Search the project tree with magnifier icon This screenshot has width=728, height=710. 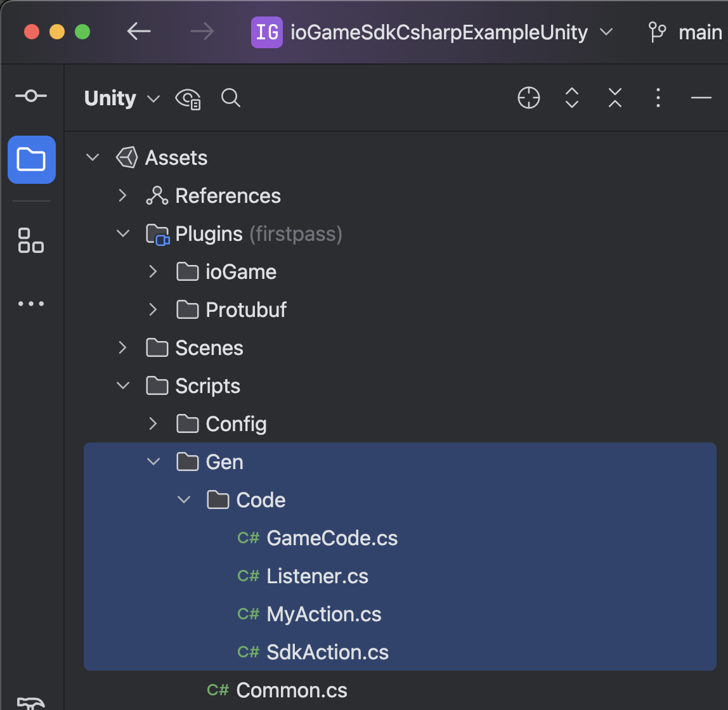pyautogui.click(x=230, y=98)
